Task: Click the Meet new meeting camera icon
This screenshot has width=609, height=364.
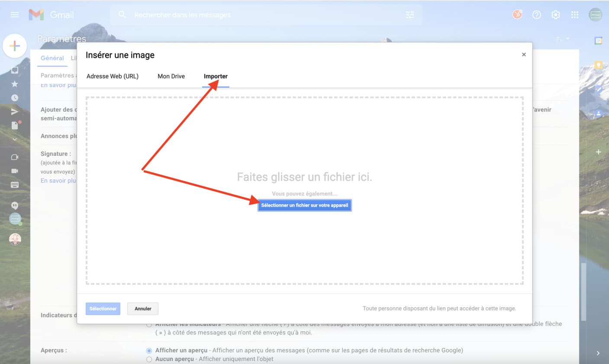Action: (15, 157)
